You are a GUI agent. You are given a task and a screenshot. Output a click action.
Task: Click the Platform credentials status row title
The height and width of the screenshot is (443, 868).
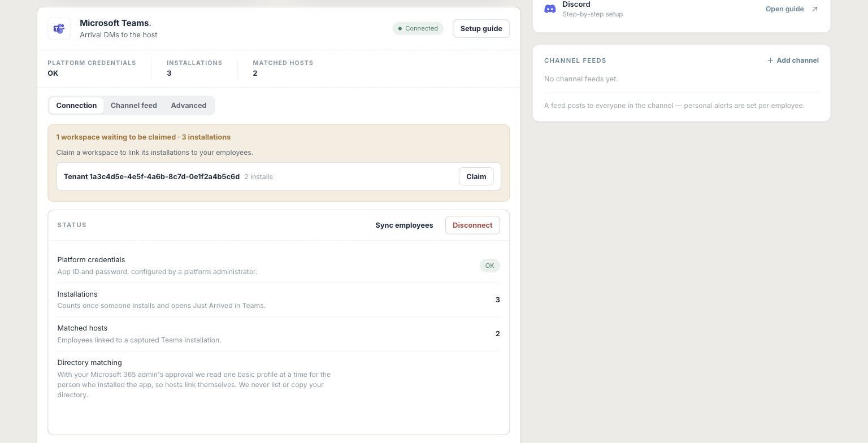(91, 260)
